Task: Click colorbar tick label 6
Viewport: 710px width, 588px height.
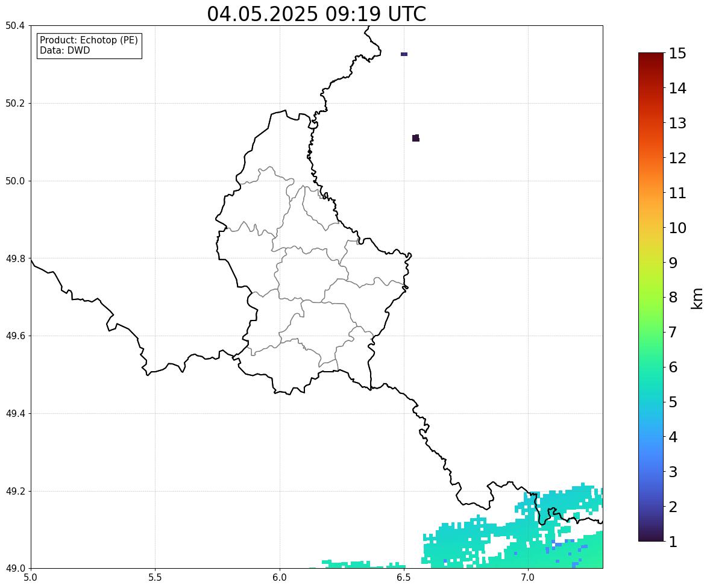Action: pos(673,367)
